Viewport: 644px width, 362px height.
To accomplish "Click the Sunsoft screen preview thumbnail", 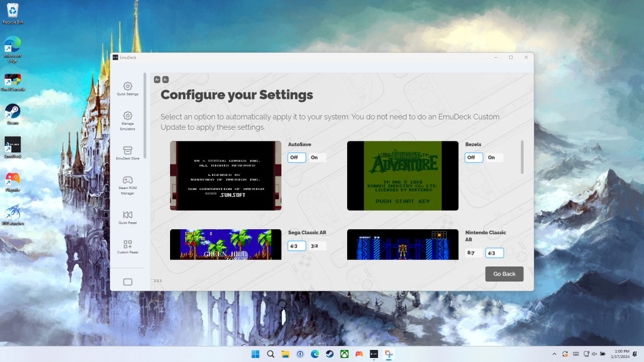I will 225,175.
